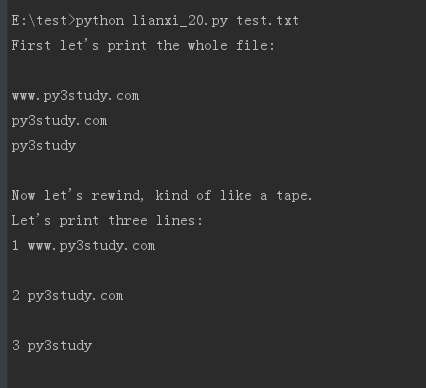Click the word 'python' in the command
The width and height of the screenshot is (426, 388).
100,21
